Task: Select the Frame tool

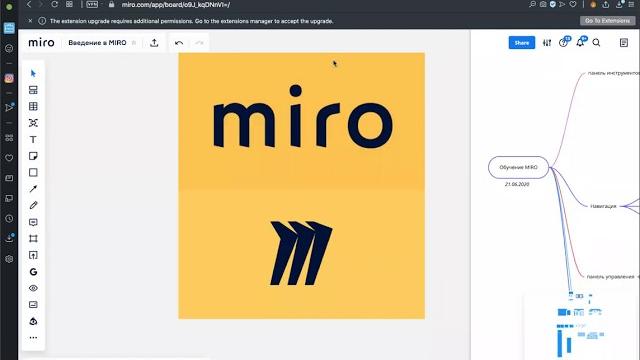Action: tap(33, 238)
